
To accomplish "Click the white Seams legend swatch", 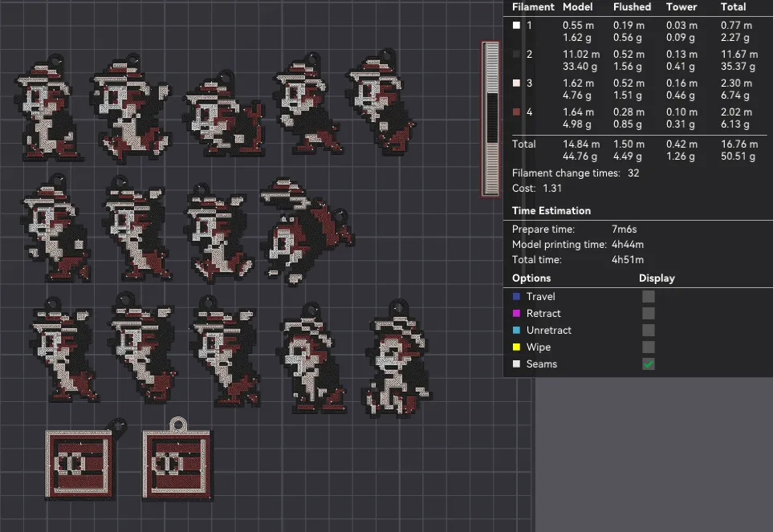I will pyautogui.click(x=516, y=364).
